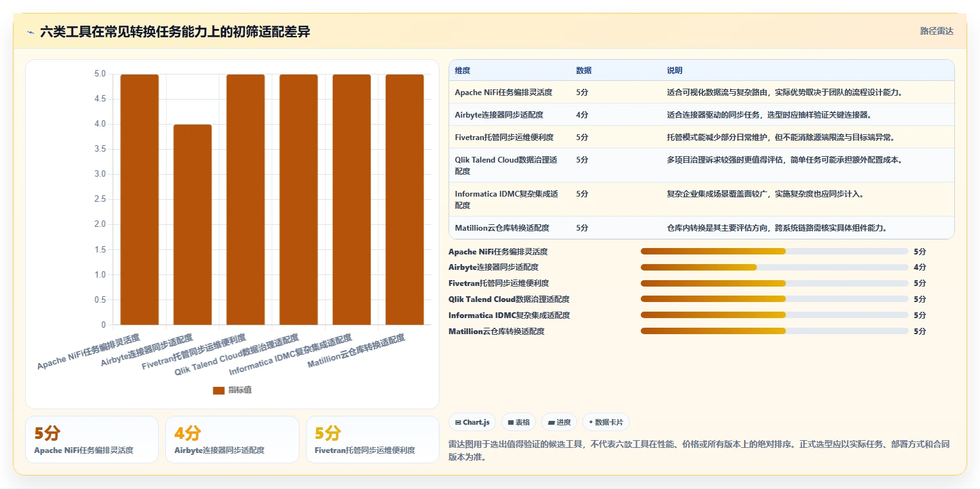Click the 进度 tag chip
Image resolution: width=980 pixels, height=489 pixels.
pyautogui.click(x=559, y=422)
